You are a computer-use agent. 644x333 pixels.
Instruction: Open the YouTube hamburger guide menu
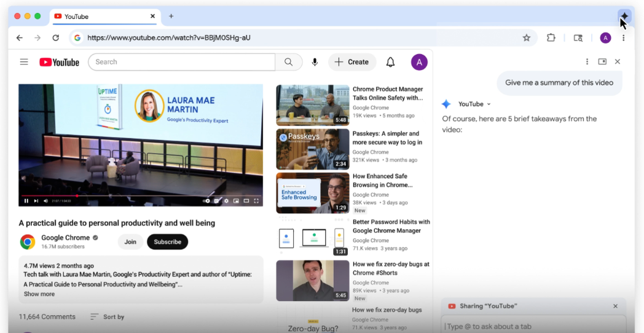point(24,62)
